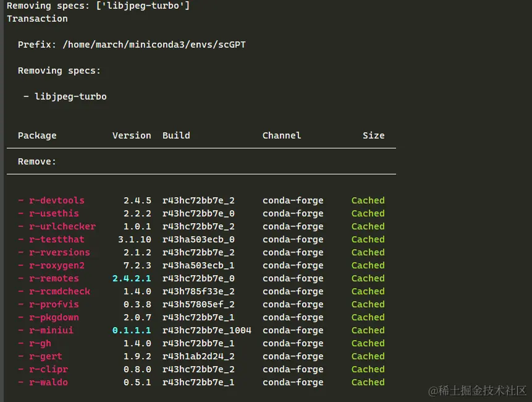Click the Cached status for r-devtools
Image resolution: width=532 pixels, height=402 pixels.
368,200
